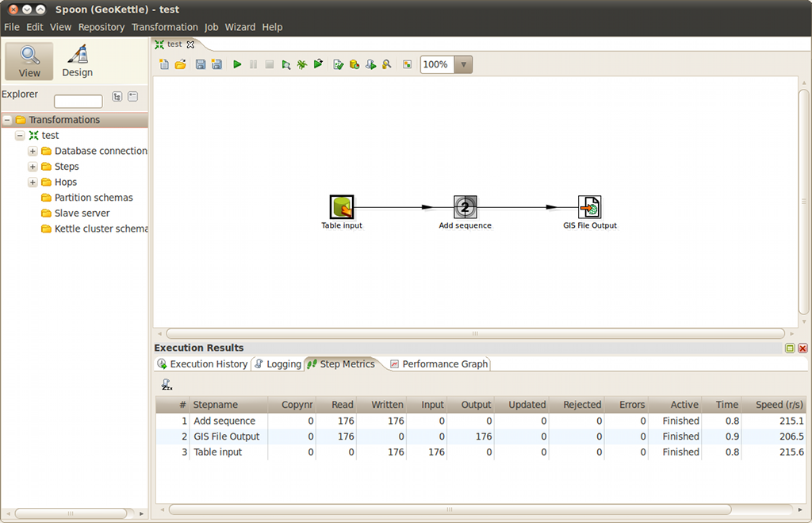Screen dimensions: 812x523
Task: Select Partition schemas in the tree
Action: 94,198
